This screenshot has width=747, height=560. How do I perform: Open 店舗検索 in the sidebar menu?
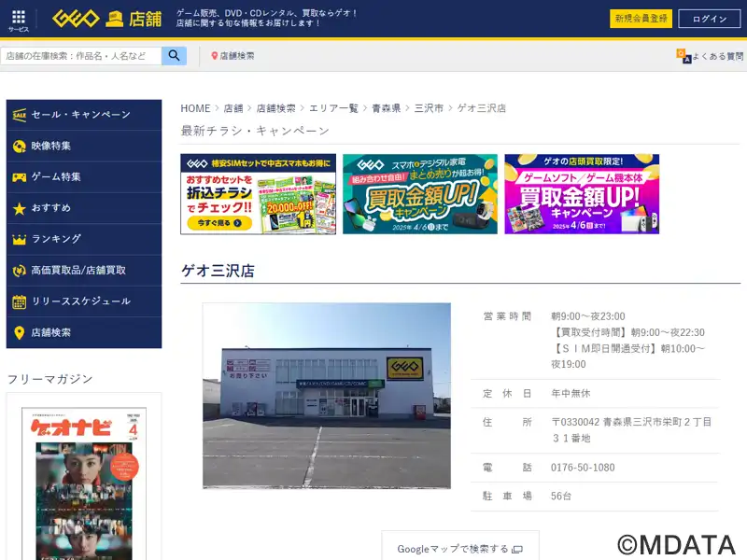(84, 332)
